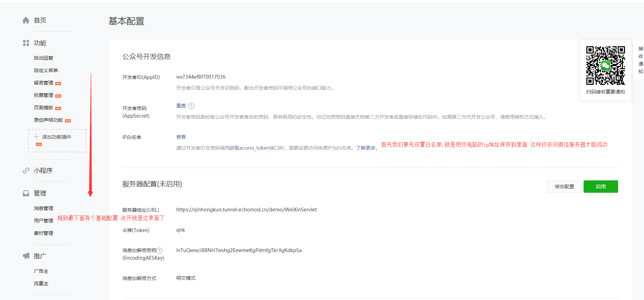Open 页面模版 in the sidebar
This screenshot has width=644, height=300.
click(x=44, y=108)
